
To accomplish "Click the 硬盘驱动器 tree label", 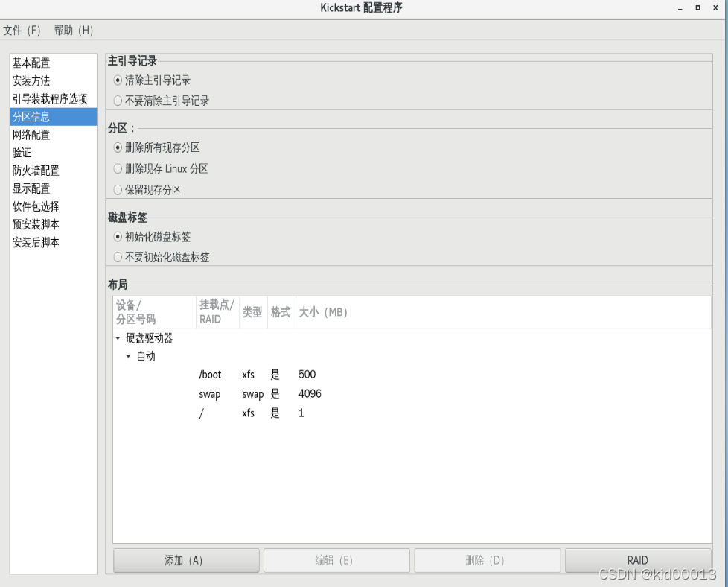I will coord(150,338).
